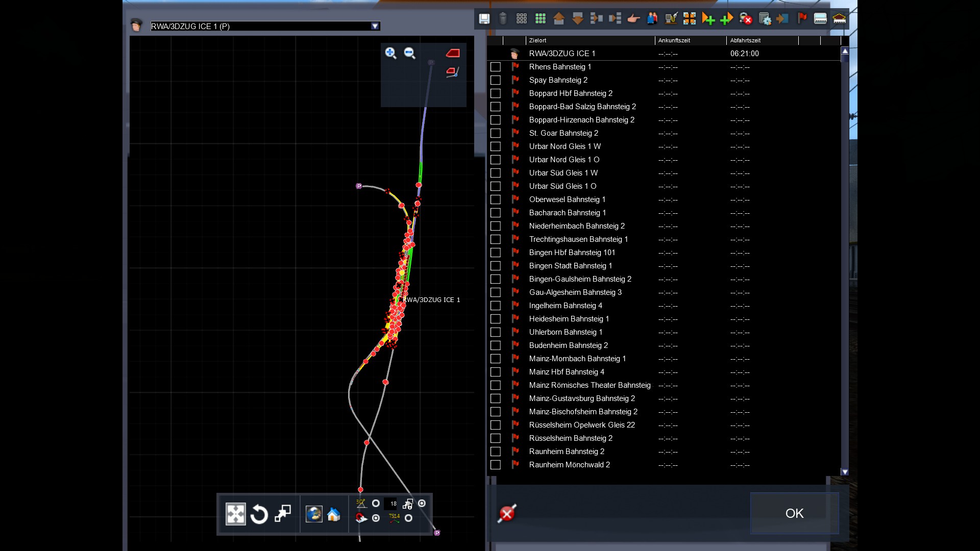Click the trash can delete icon
Screen dimensions: 980x551
(x=503, y=19)
